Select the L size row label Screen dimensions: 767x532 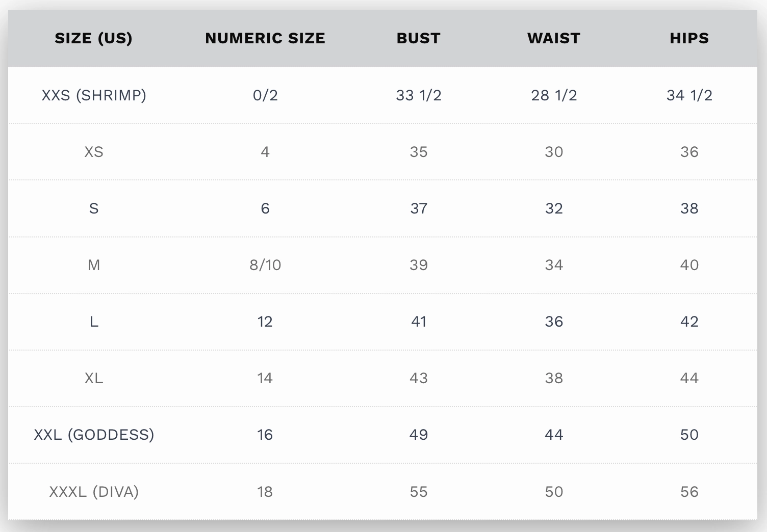(94, 322)
